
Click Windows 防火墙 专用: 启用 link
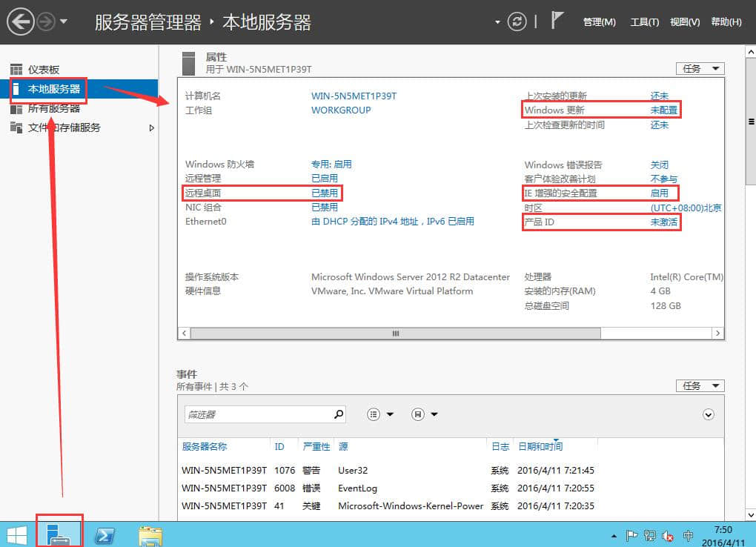click(x=331, y=164)
